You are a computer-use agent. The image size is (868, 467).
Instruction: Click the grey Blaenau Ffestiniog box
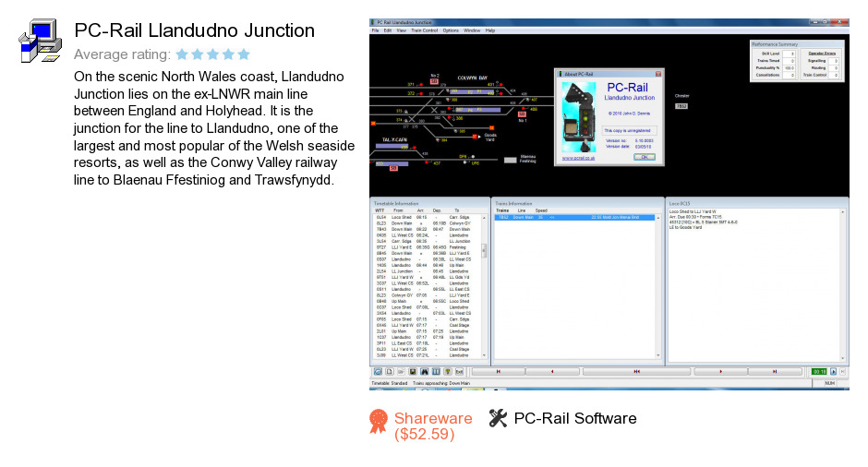[511, 160]
